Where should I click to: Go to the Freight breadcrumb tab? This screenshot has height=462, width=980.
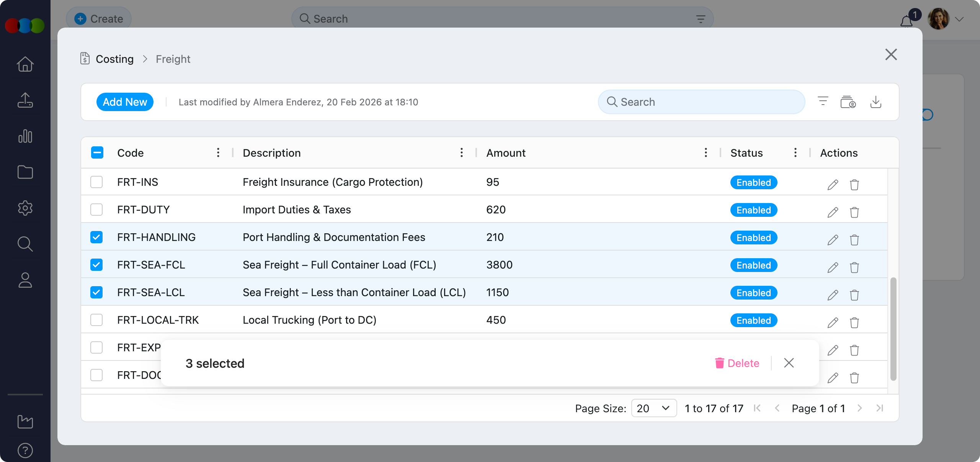click(x=173, y=59)
